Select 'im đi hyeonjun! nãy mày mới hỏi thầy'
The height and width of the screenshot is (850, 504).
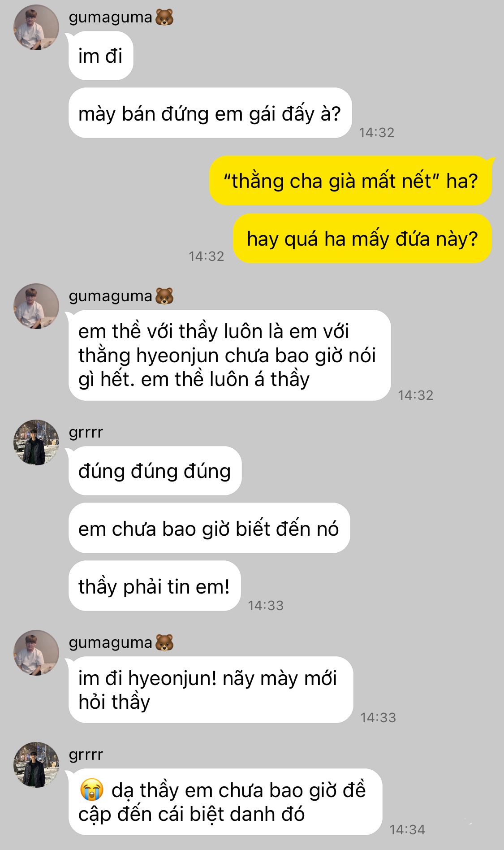click(211, 690)
